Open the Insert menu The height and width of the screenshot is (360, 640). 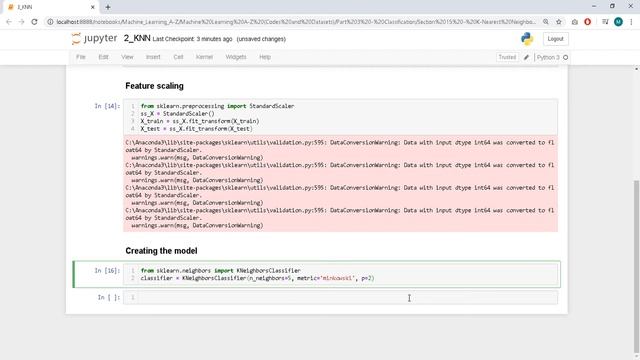tap(153, 57)
